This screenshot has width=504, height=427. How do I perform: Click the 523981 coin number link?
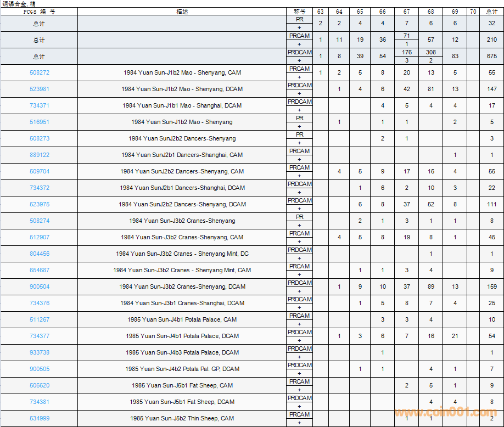(39, 89)
